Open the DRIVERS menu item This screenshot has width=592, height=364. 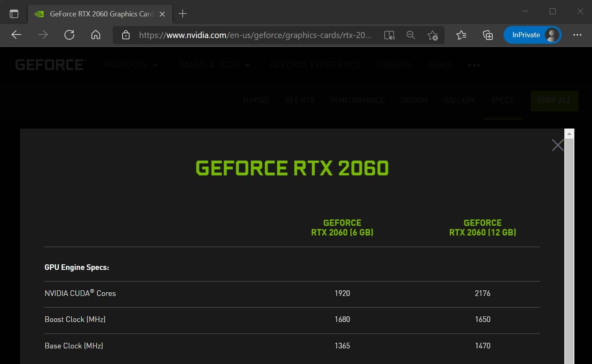point(394,65)
